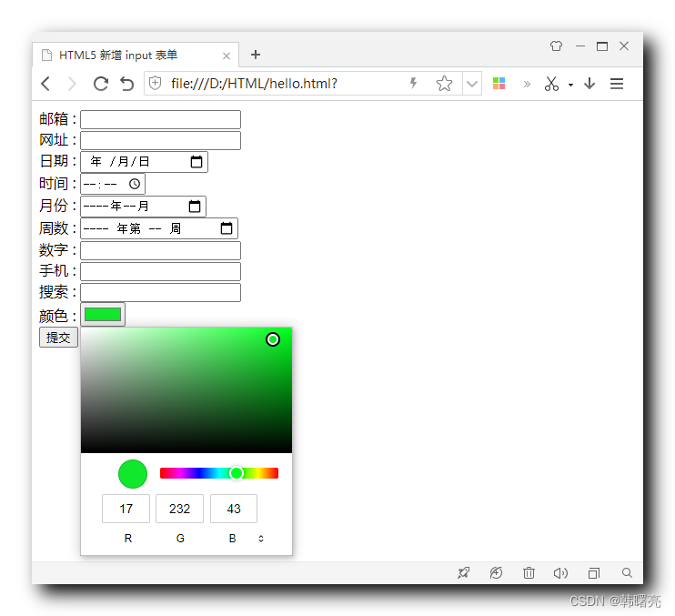This screenshot has width=675, height=616.
Task: Click the browser forward arrow
Action: [72, 84]
